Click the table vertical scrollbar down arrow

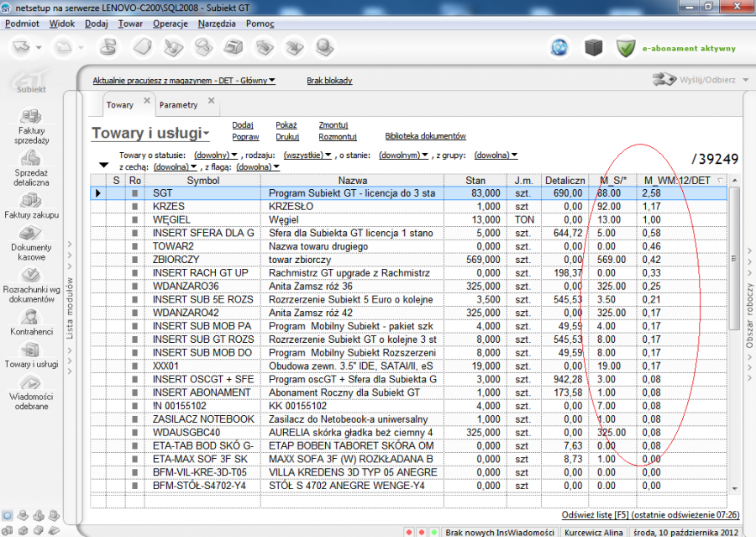[734, 489]
